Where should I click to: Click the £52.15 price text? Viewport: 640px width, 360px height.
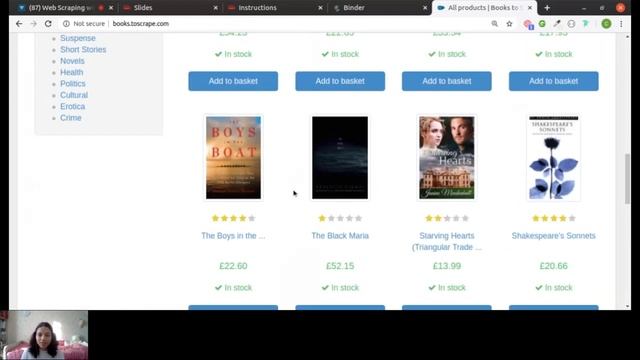[340, 266]
